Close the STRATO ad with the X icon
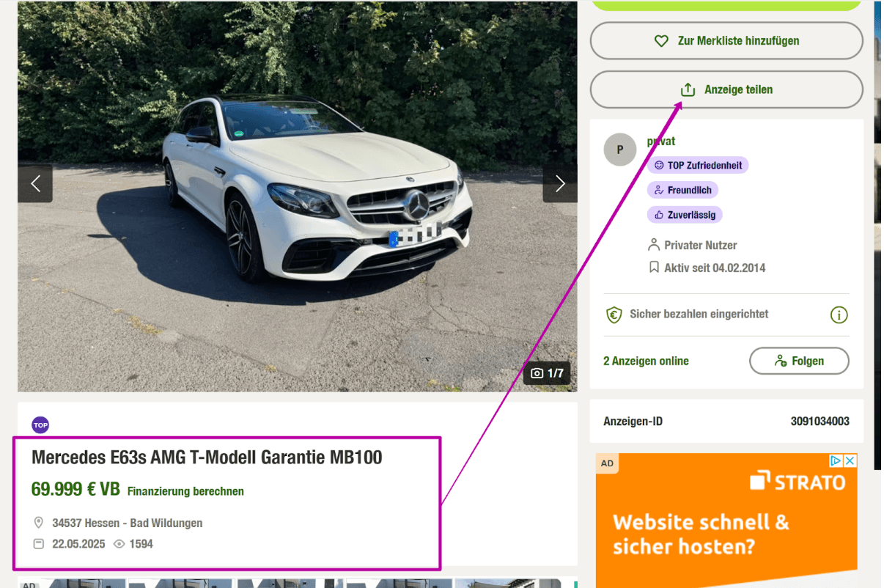884x588 pixels. click(x=850, y=460)
